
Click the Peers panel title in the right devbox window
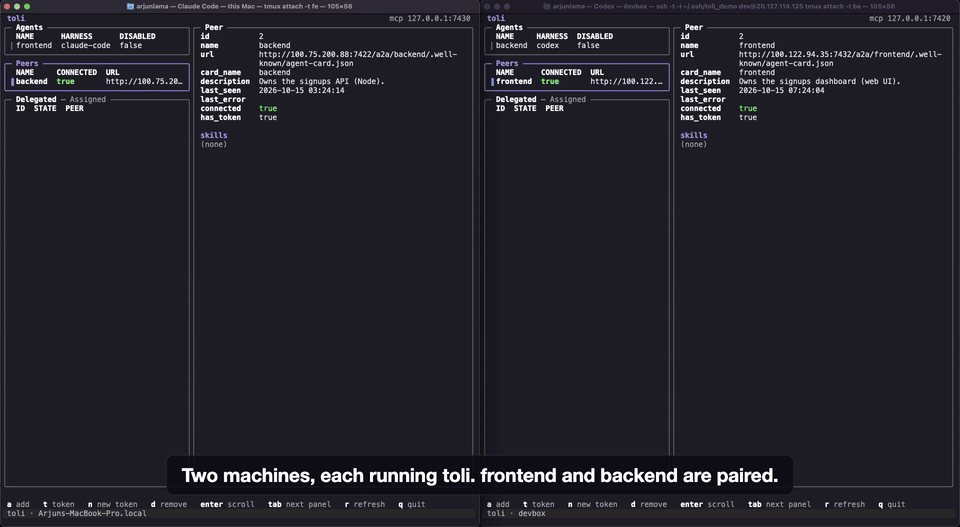point(507,63)
